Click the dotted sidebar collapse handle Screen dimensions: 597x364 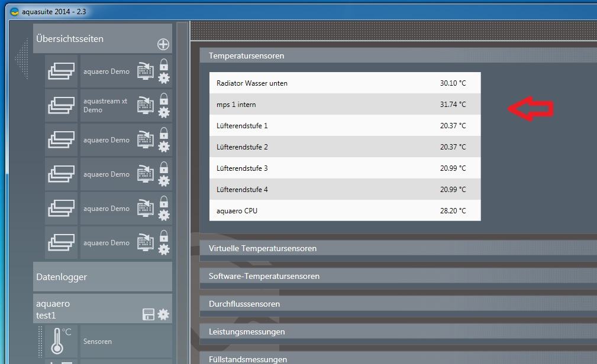22,58
